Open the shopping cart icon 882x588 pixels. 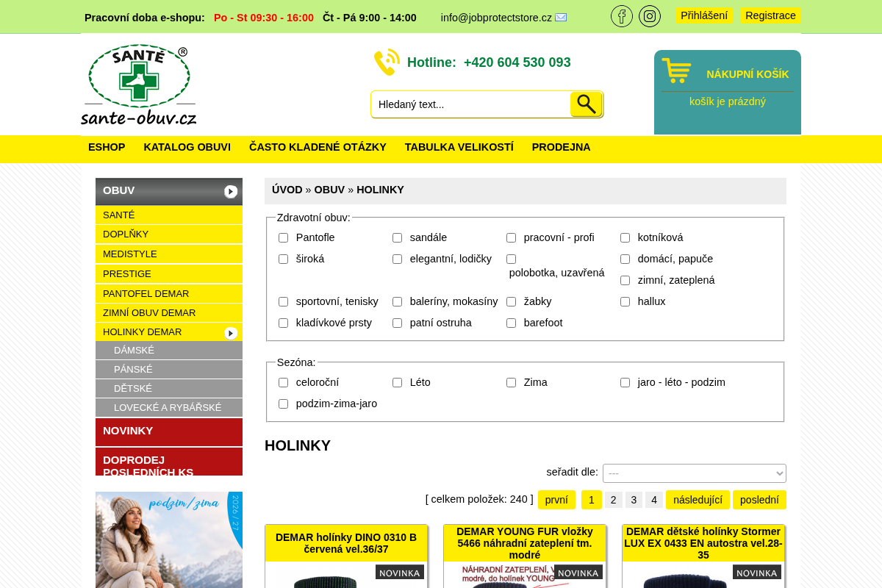click(676, 71)
